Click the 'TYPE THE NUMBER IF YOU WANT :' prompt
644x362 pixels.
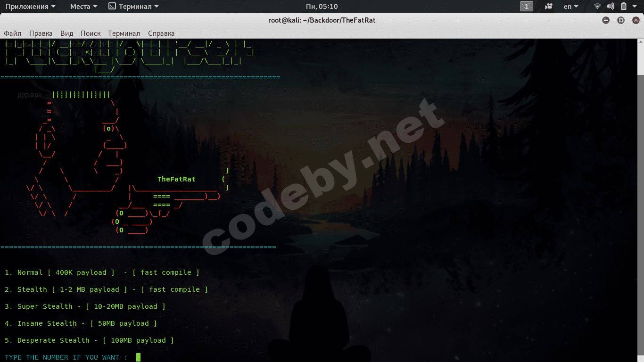[66, 357]
